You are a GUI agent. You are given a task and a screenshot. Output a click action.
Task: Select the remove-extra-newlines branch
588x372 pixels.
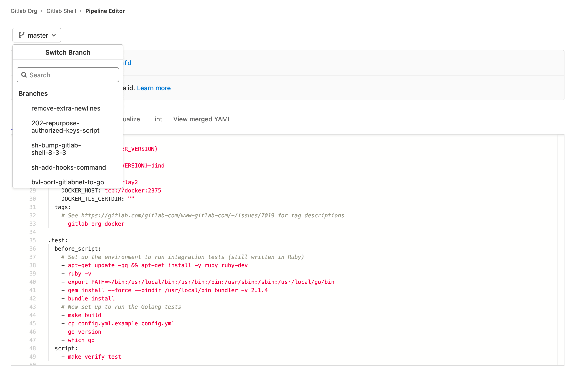click(x=66, y=108)
